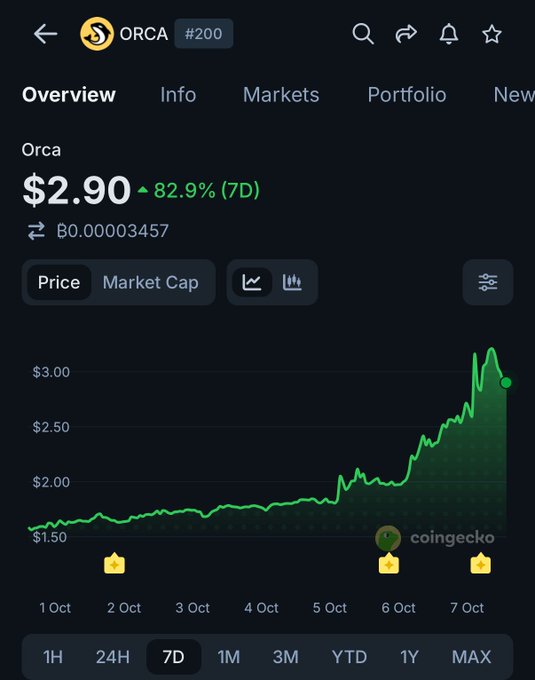Open the 6 Oct event marker
The image size is (535, 680).
(388, 563)
